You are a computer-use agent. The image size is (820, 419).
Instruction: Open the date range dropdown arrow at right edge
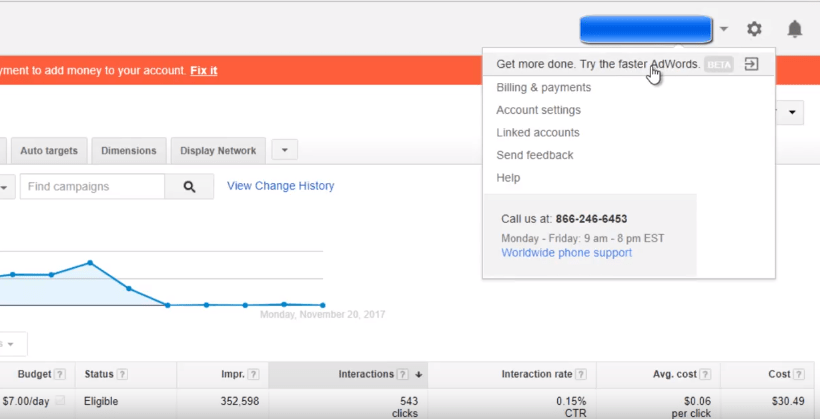[x=792, y=112]
